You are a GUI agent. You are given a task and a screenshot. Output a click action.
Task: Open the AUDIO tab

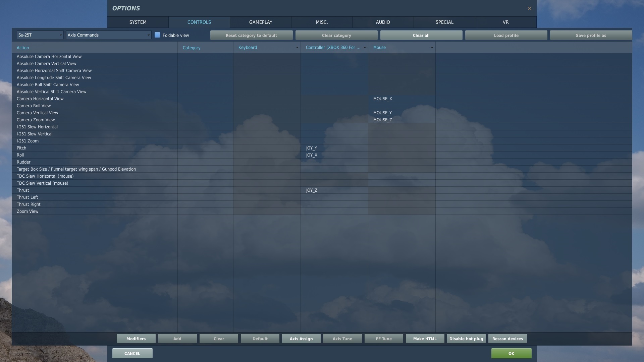[383, 22]
